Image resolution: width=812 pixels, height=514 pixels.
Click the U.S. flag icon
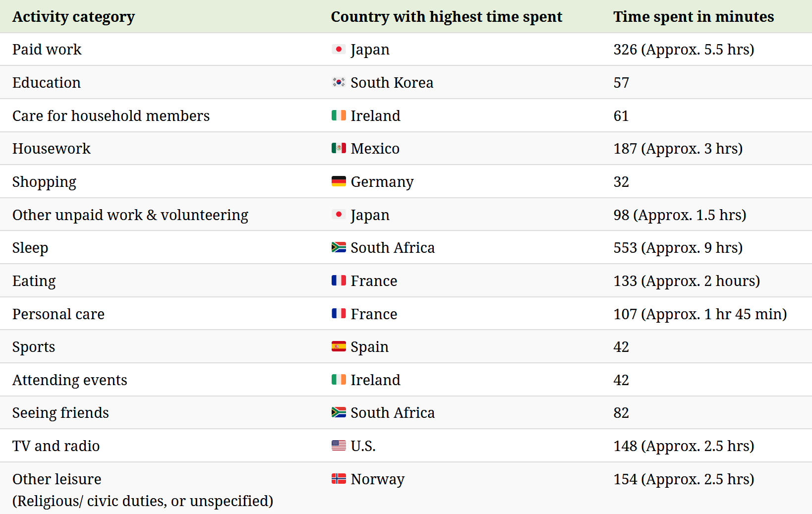pyautogui.click(x=339, y=446)
